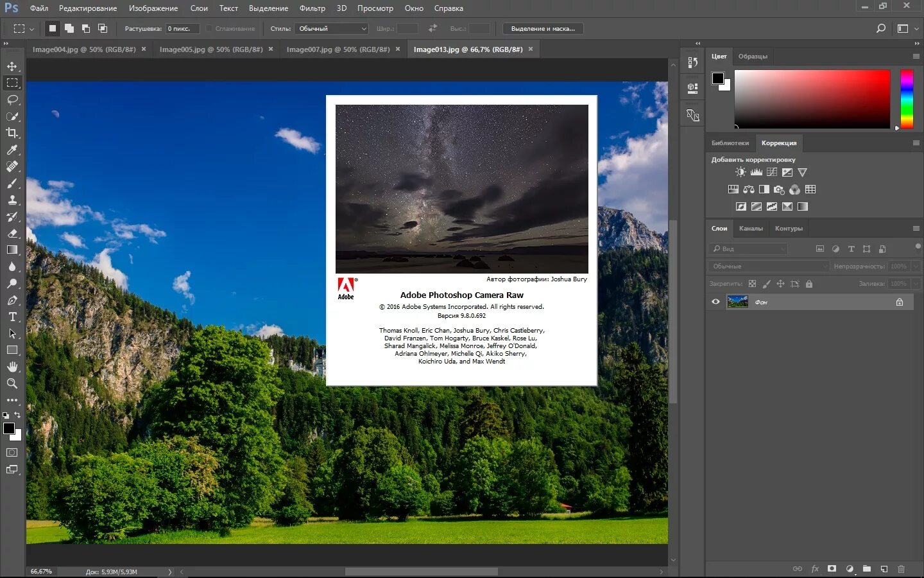Screen dimensions: 924x578
Task: Select the Brush tool
Action: (x=12, y=183)
